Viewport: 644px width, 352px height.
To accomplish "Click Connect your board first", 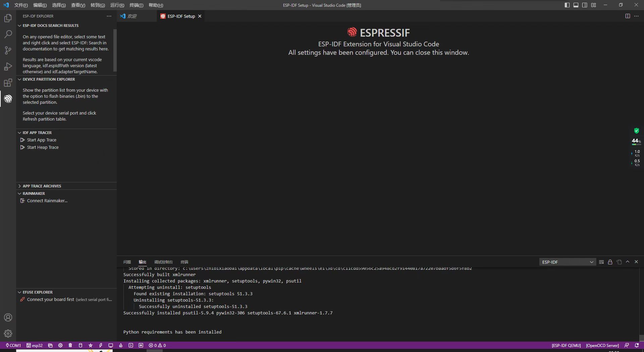I will click(50, 300).
